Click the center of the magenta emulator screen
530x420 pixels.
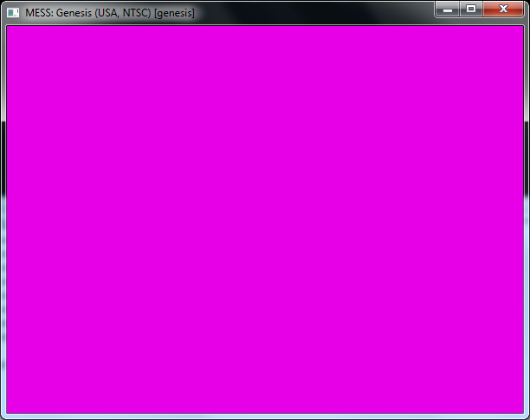click(x=265, y=220)
